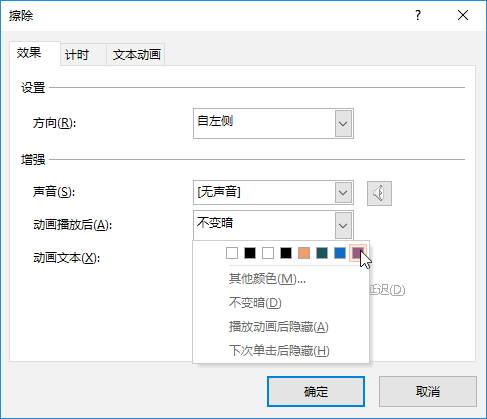This screenshot has width=487, height=419.
Task: Click the 取消 button
Action: [x=428, y=392]
